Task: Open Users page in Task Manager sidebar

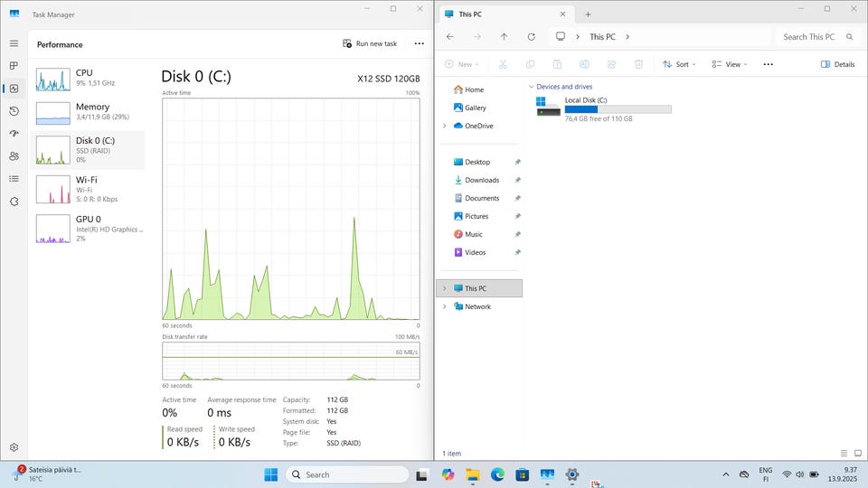Action: coord(14,156)
